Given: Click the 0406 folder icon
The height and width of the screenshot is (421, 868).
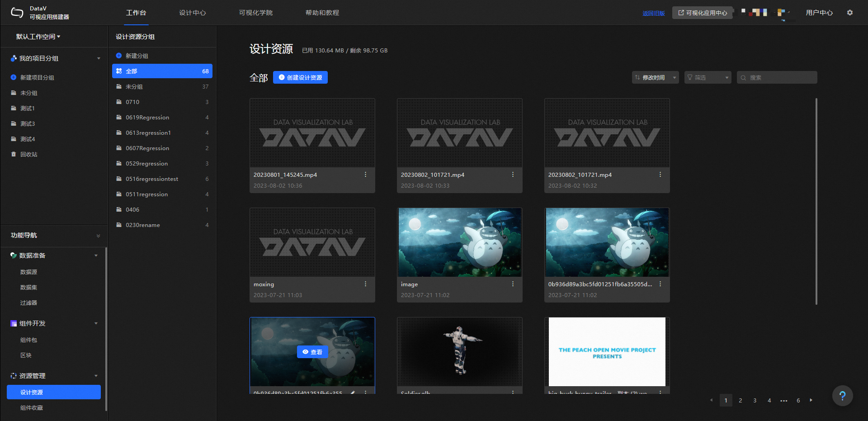Looking at the screenshot, I should point(119,209).
